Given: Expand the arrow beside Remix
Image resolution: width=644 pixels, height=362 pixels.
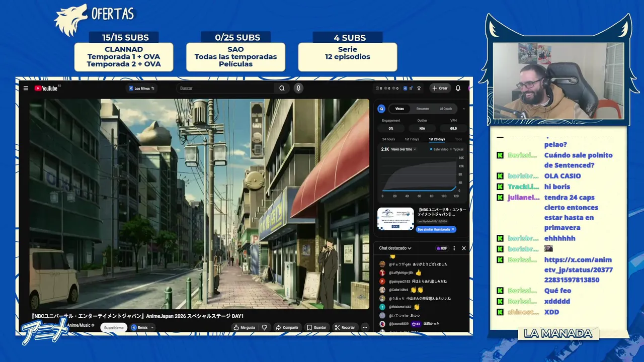Looking at the screenshot, I should click(x=152, y=327).
